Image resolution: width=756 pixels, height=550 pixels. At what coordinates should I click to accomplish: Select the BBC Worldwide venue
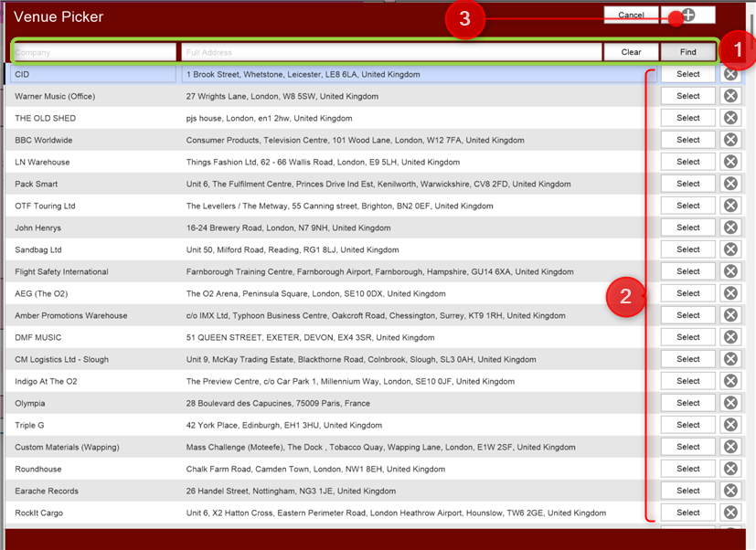688,140
